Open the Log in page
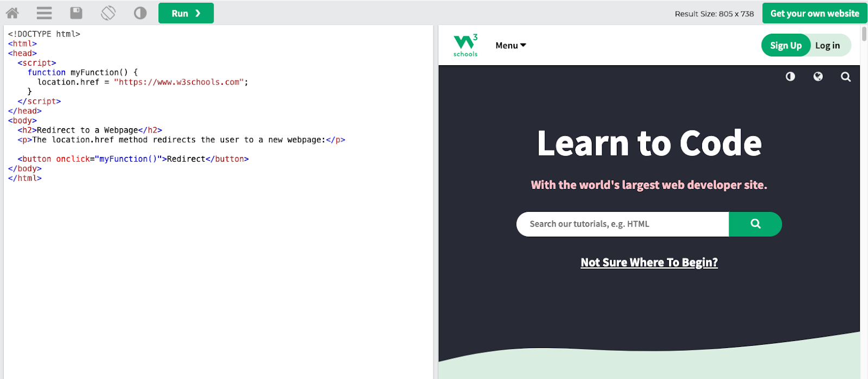 pos(827,46)
